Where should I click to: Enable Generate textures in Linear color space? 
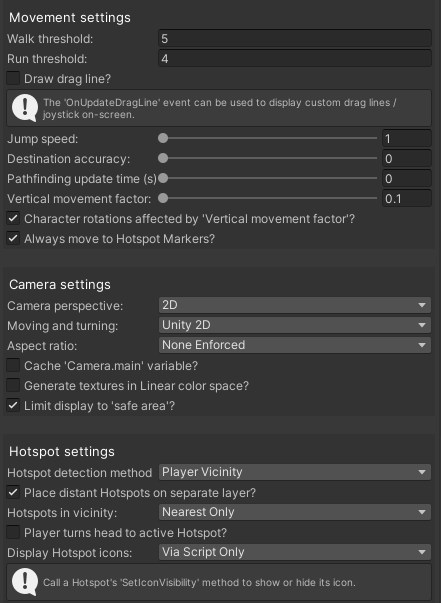[x=13, y=385]
